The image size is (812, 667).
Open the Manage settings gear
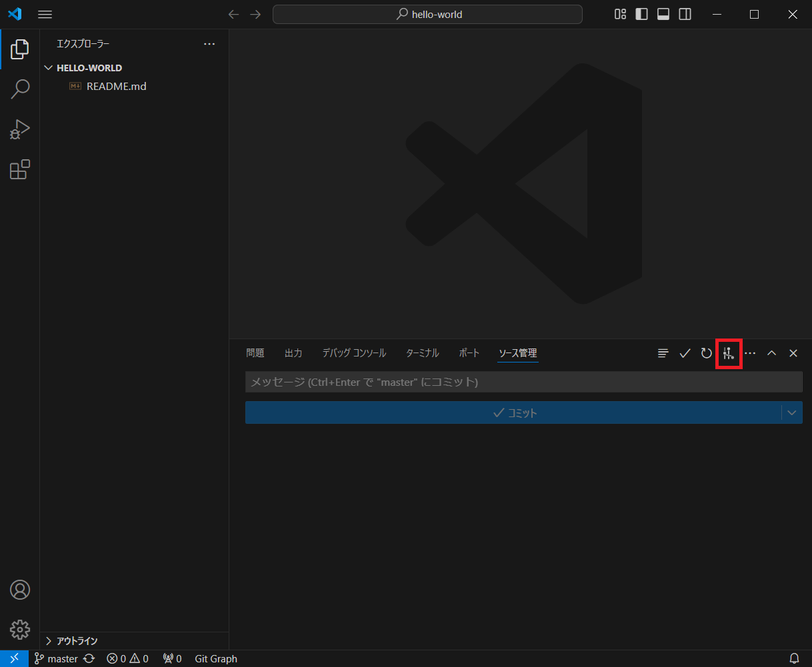(x=20, y=630)
